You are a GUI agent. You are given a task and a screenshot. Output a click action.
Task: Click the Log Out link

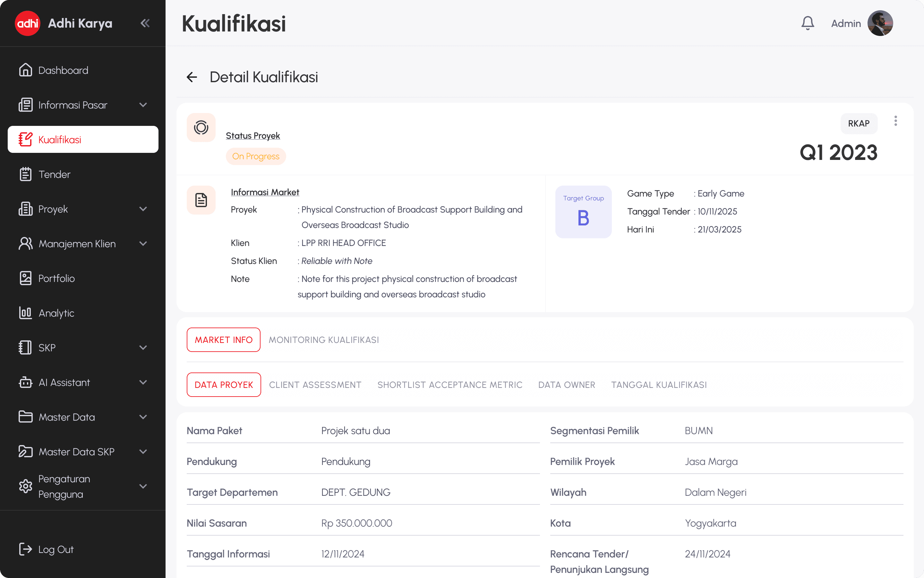[x=56, y=549]
